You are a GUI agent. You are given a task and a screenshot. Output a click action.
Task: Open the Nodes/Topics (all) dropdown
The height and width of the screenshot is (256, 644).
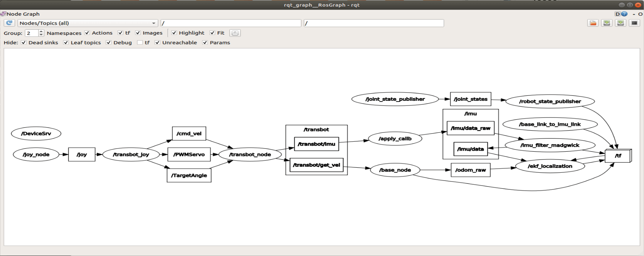click(x=88, y=23)
